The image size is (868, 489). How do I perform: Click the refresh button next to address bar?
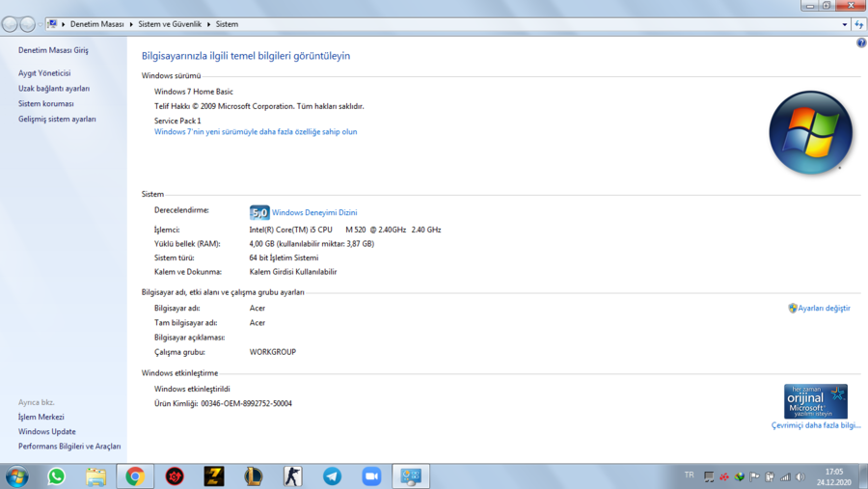pos(859,24)
